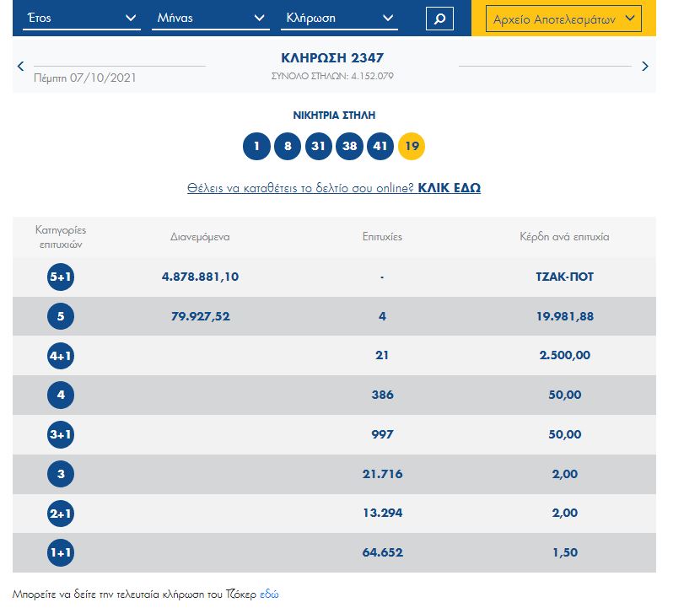Click the Διανεμόμενα column header
The image size is (700, 608).
click(x=200, y=237)
